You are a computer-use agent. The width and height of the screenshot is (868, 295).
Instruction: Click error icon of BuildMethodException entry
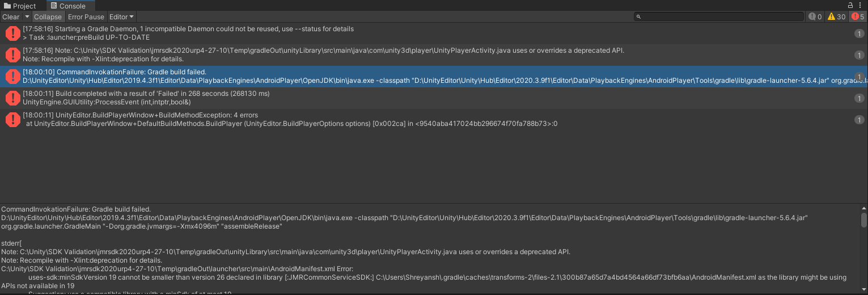[12, 120]
